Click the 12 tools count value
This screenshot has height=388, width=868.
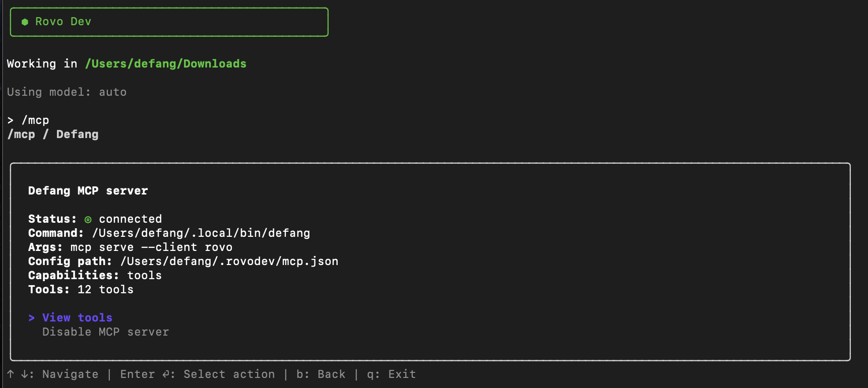coord(105,289)
